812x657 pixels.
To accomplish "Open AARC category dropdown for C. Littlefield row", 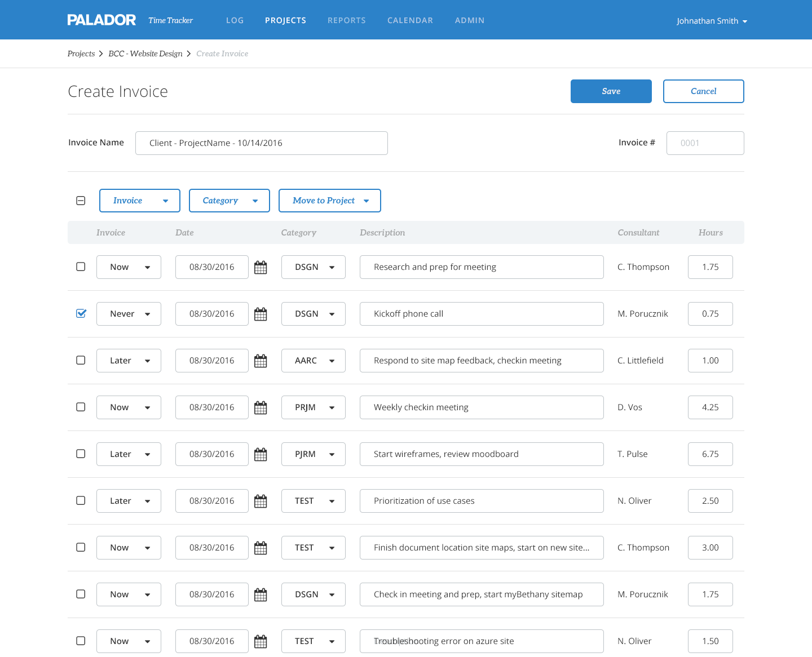I will 314,361.
